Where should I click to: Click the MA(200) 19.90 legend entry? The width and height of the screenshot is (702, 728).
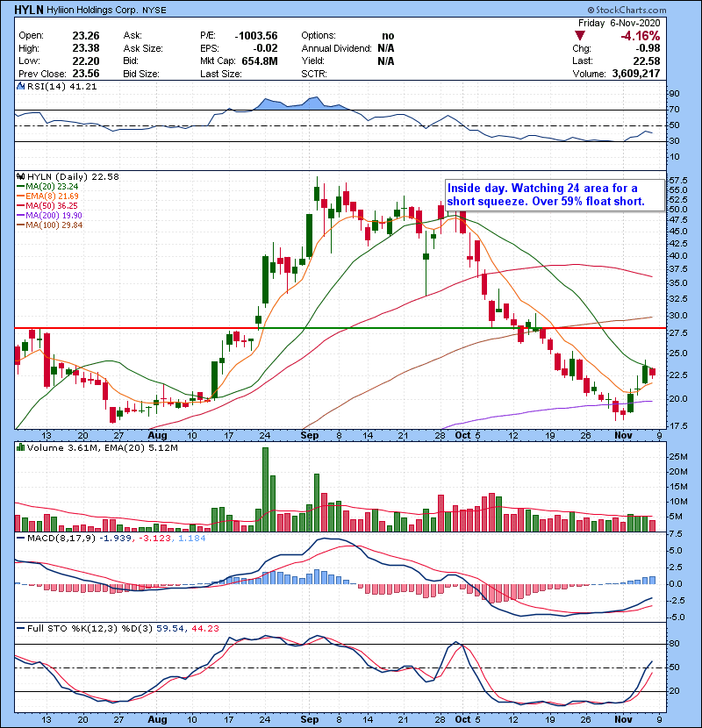click(50, 216)
